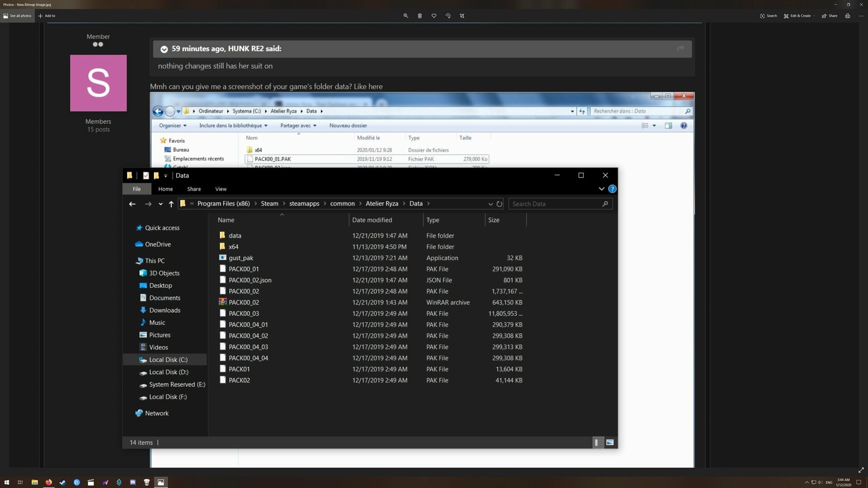Screen dimensions: 868x488
Task: Click Atelier Ryza in the dark breadcrumb
Action: pyautogui.click(x=382, y=204)
